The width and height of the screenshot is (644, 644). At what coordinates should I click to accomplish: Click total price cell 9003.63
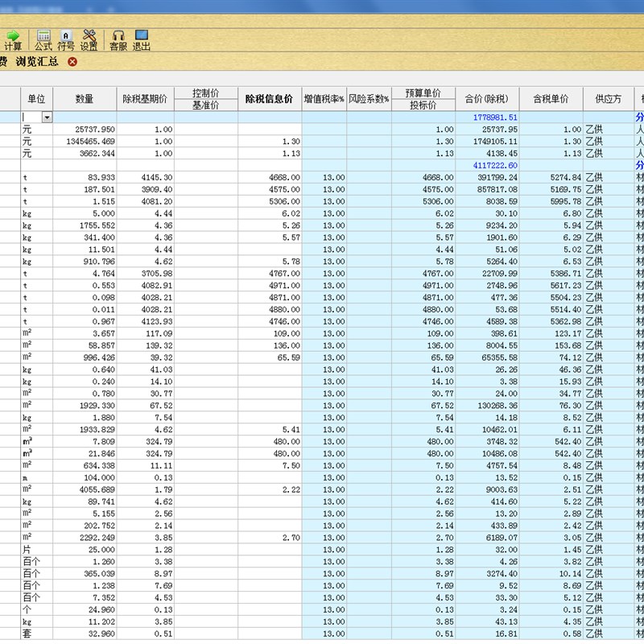click(487, 489)
